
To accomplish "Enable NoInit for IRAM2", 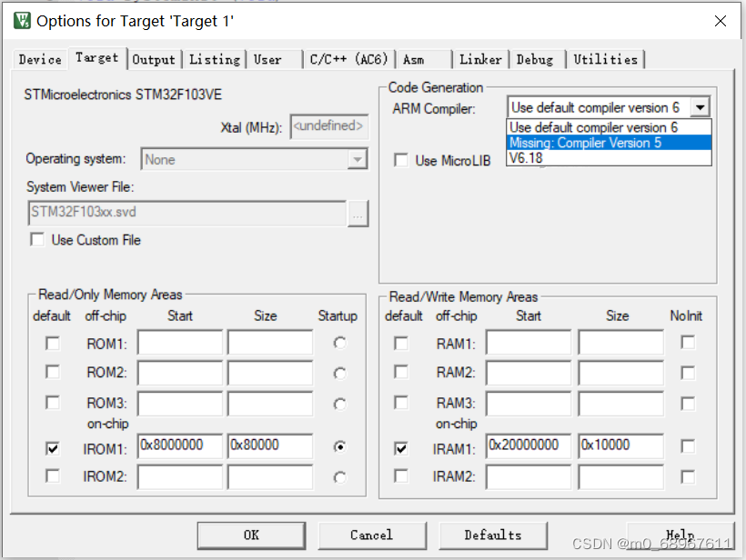I will click(x=688, y=476).
